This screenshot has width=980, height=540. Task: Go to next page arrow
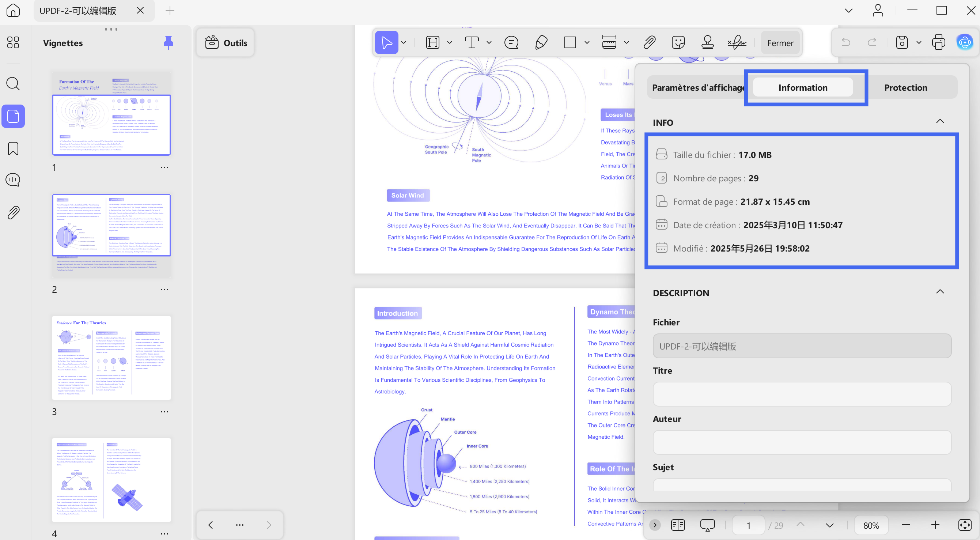click(x=830, y=525)
